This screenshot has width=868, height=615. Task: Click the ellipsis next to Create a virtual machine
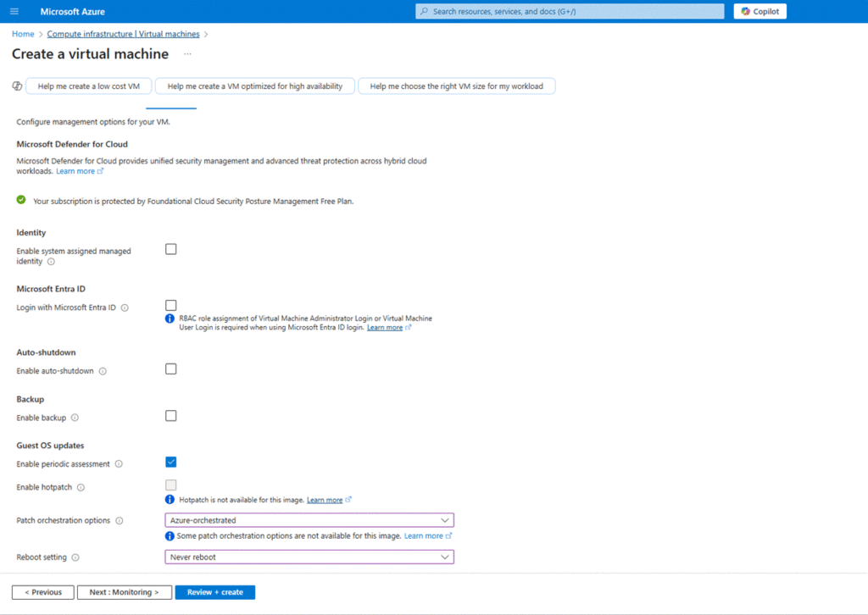click(187, 54)
